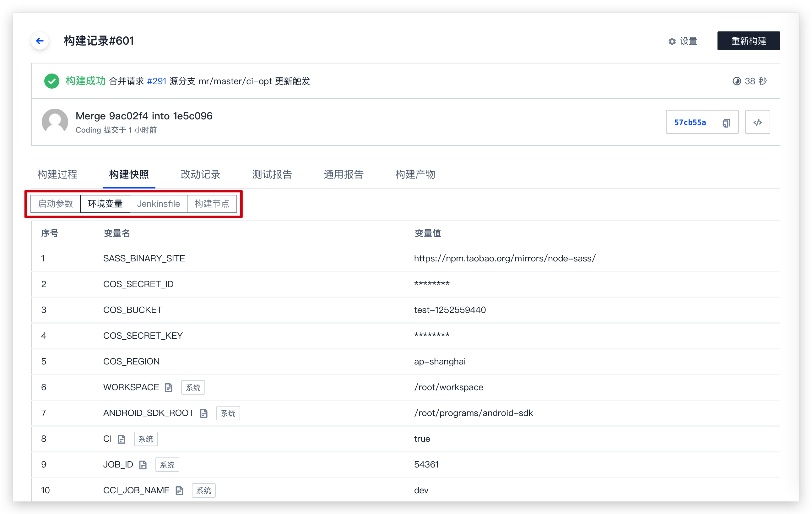Viewport: 812px width, 514px height.
Task: Click the 系统 tag in WORKSPACE row
Action: [193, 387]
